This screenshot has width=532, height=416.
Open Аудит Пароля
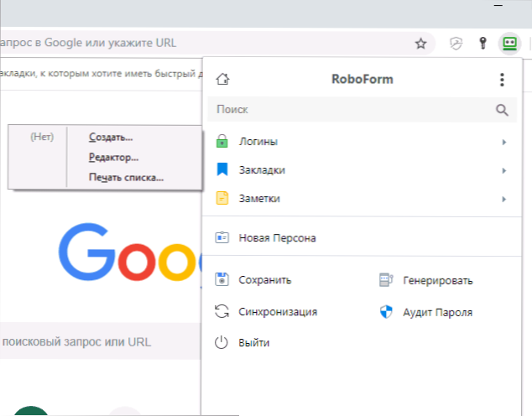438,312
